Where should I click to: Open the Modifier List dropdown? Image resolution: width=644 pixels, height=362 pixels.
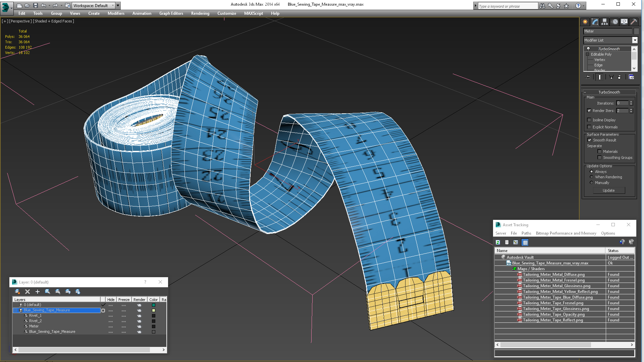click(635, 40)
